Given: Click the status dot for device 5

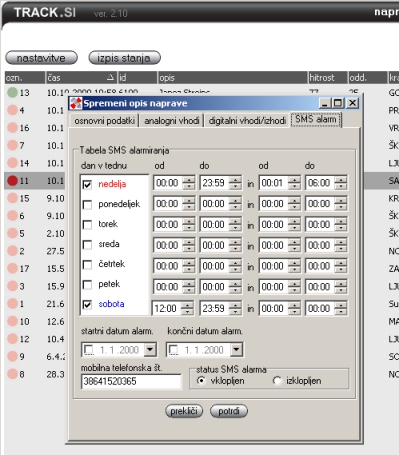Looking at the screenshot, I should click(x=12, y=233).
